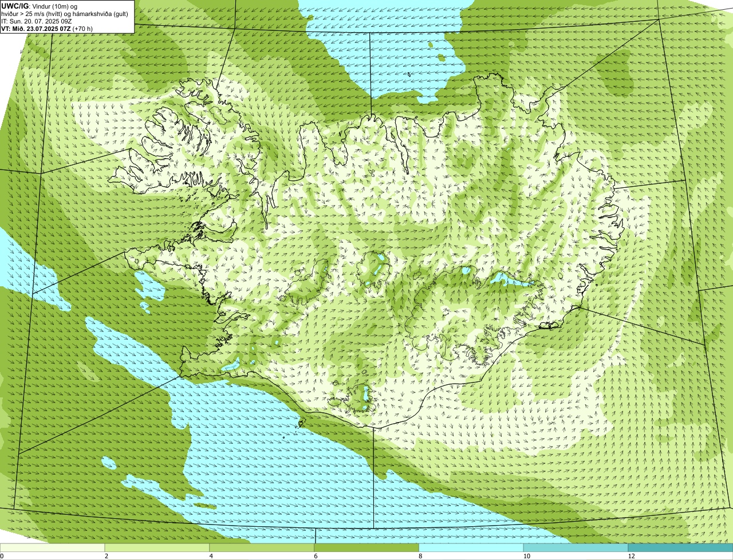Click the "VT: Mið. 23.07.2025 07Z (+70 h)" line

click(47, 28)
